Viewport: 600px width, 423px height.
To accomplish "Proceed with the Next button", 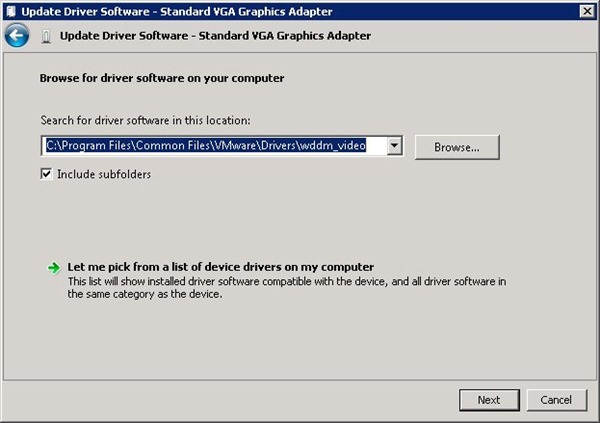I will [489, 400].
